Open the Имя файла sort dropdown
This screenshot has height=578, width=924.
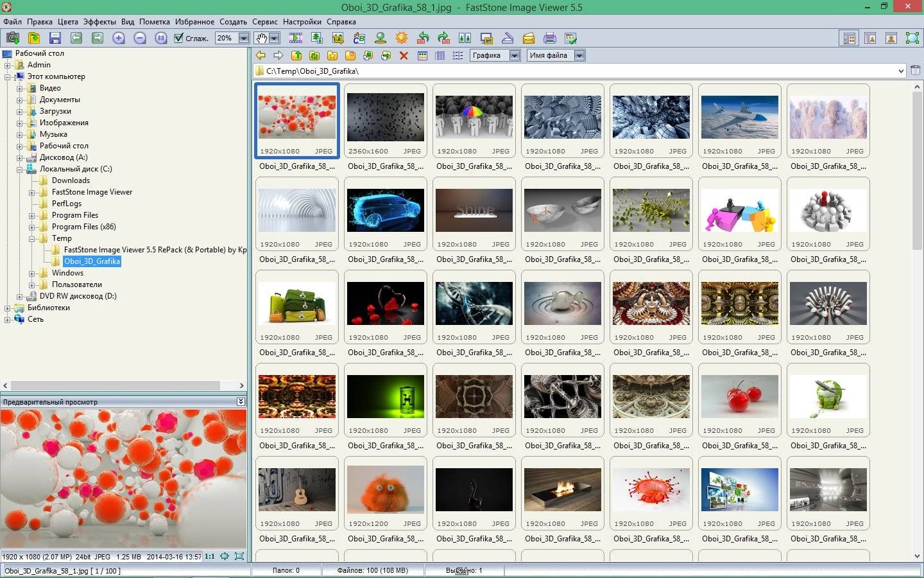[x=579, y=55]
